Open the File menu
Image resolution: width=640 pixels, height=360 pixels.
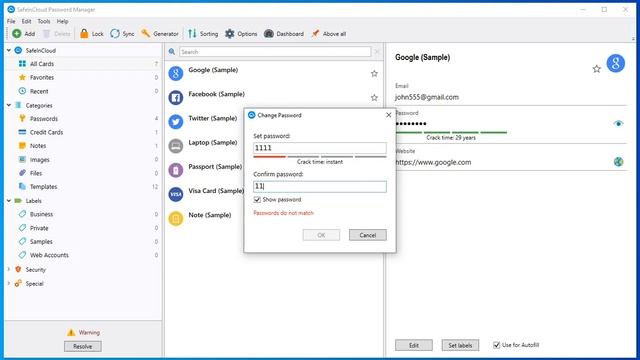pos(11,21)
